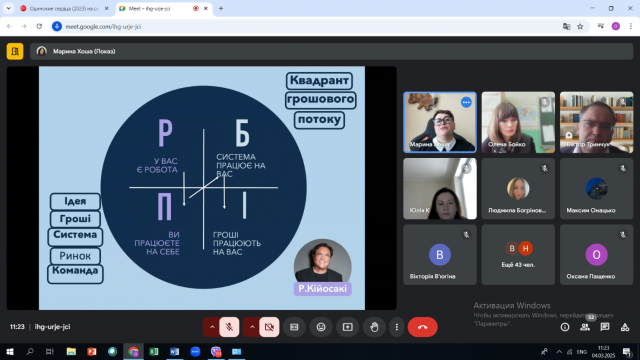Screen dimensions: 640x360
Task: Open options on Марина Хоша's video tile
Action: tap(466, 102)
